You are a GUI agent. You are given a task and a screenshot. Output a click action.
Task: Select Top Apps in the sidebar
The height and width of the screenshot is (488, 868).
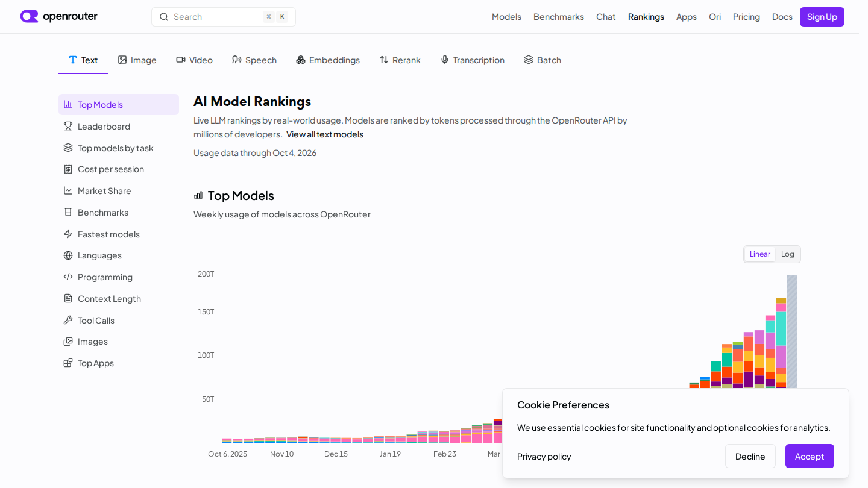(x=119, y=363)
